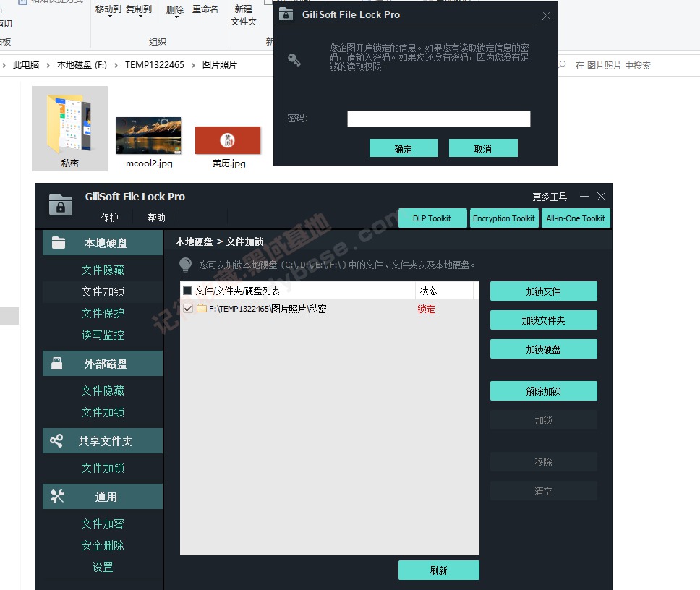Click the red 锁定 status text
Image resolution: width=700 pixels, height=590 pixels.
[x=427, y=309]
